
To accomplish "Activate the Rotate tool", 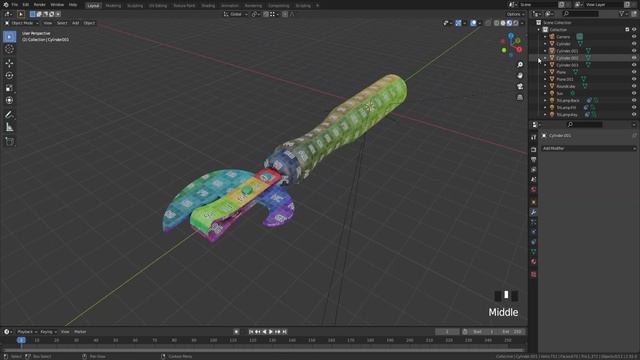I will click(9, 76).
